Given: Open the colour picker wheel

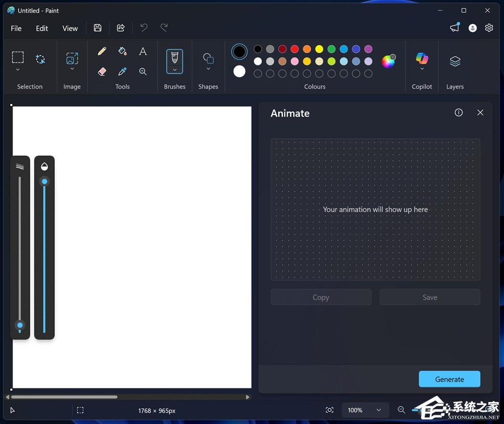Looking at the screenshot, I should 389,61.
